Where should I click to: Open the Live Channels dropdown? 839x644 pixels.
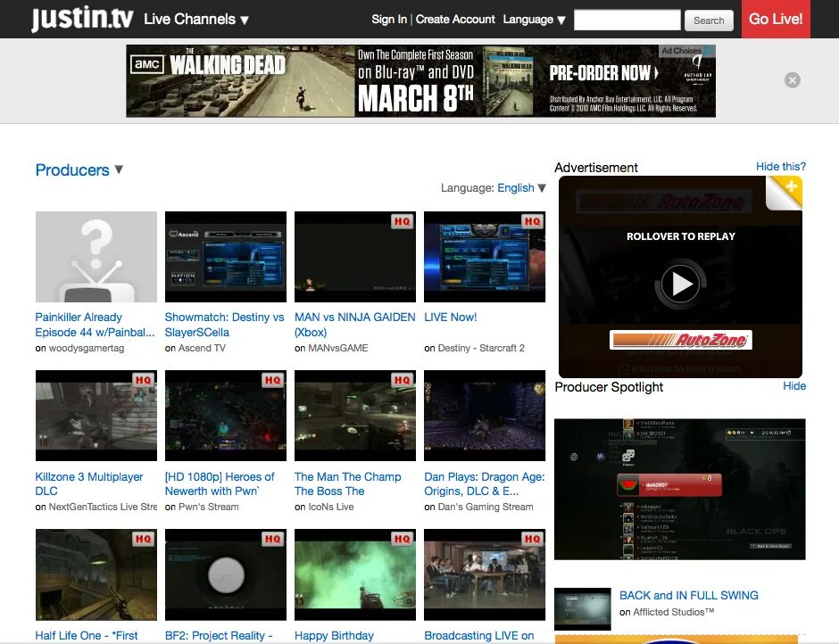pos(196,20)
